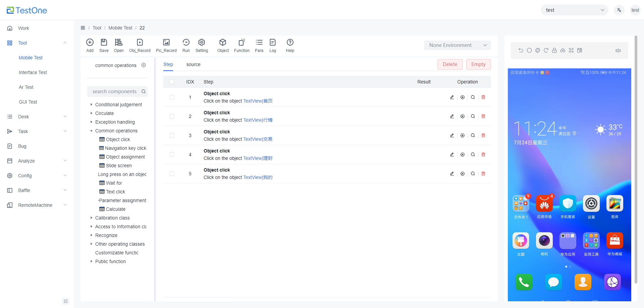Screen dimensions: 644x308
Task: Check the checkbox for step 5
Action: [172, 174]
